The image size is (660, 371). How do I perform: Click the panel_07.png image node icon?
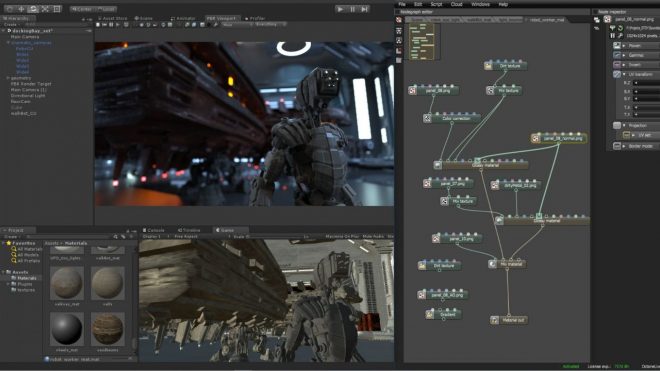(427, 184)
